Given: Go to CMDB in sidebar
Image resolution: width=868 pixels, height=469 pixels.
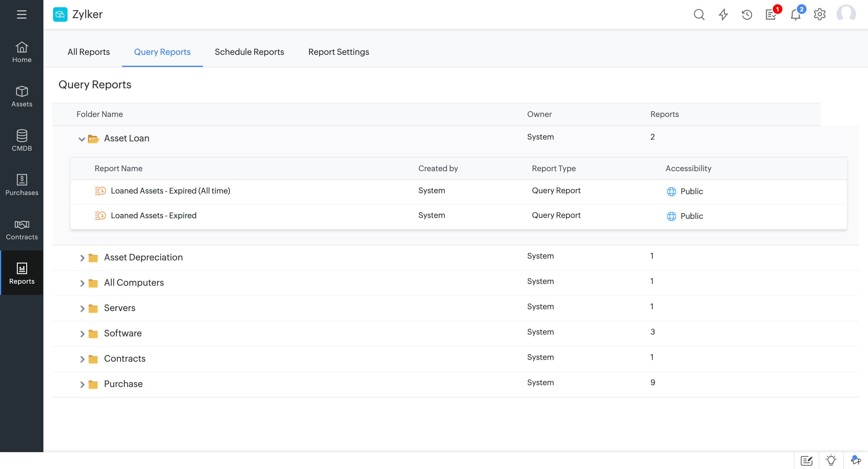Looking at the screenshot, I should pyautogui.click(x=22, y=140).
